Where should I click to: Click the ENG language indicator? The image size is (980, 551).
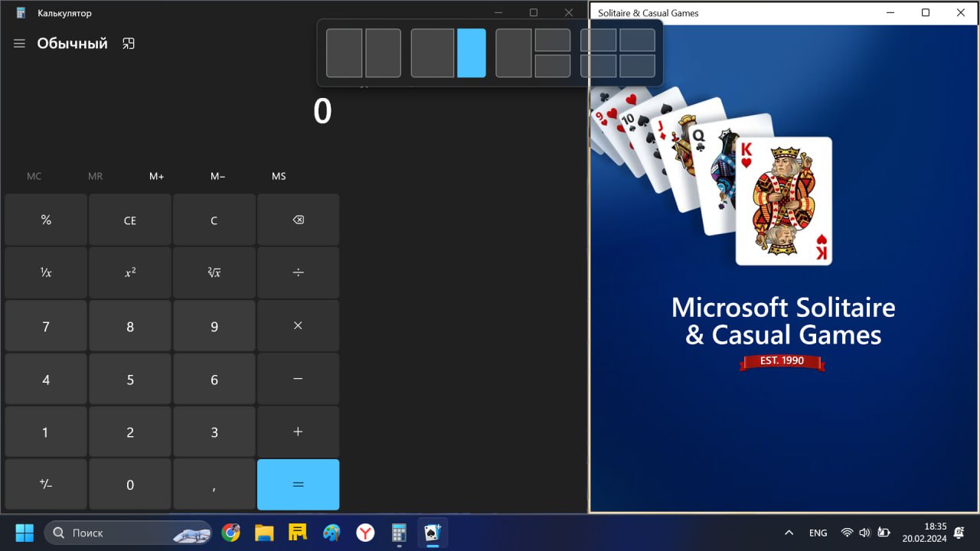(x=818, y=533)
